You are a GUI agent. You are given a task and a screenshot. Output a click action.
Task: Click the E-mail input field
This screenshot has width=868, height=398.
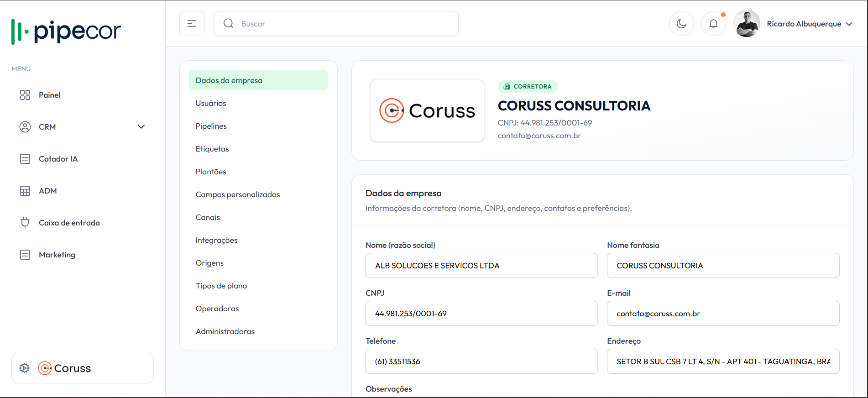(x=723, y=314)
